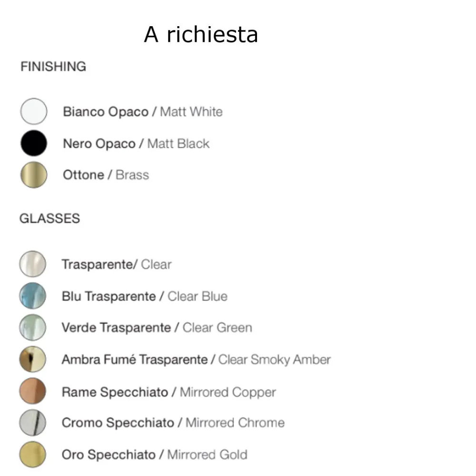Click the 'Ambra Fumé Trasparente' label text

(135, 359)
